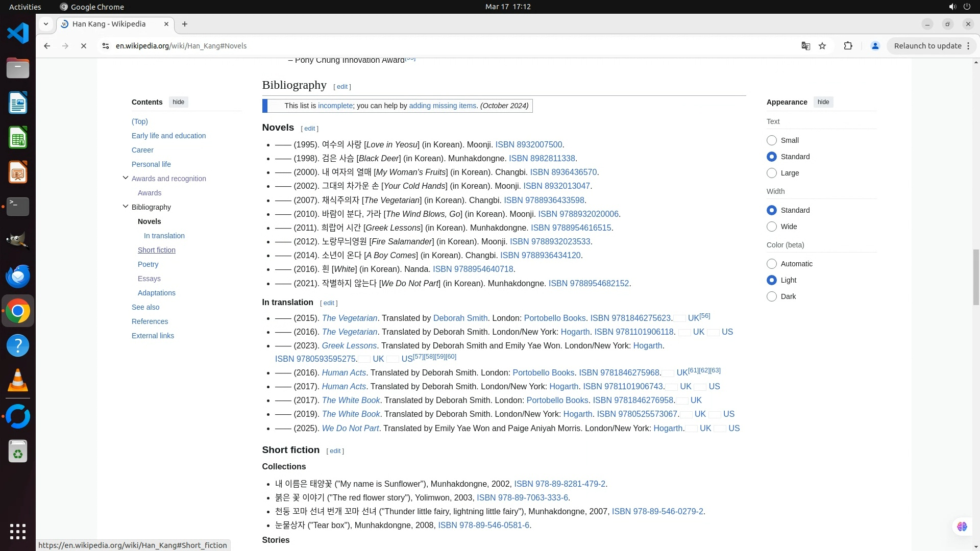Bookmark this page with the star icon
Image resolution: width=980 pixels, height=551 pixels.
click(x=822, y=46)
